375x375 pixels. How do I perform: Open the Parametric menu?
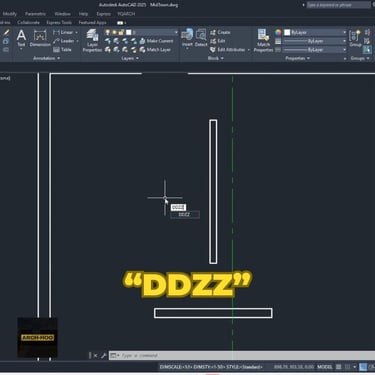(36, 14)
